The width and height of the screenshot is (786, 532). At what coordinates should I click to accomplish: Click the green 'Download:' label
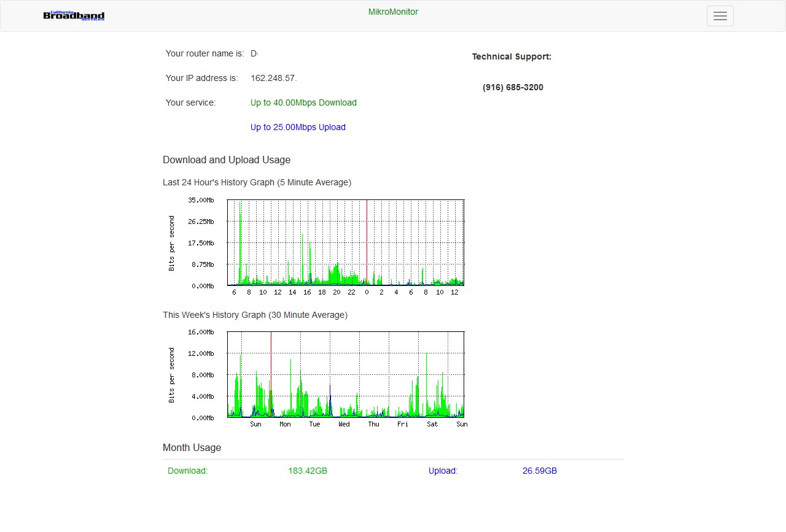(x=188, y=471)
